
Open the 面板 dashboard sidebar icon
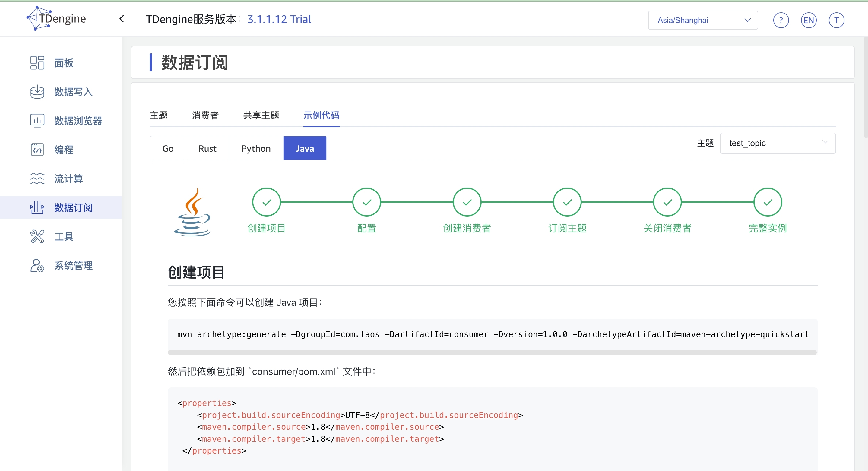tap(37, 63)
